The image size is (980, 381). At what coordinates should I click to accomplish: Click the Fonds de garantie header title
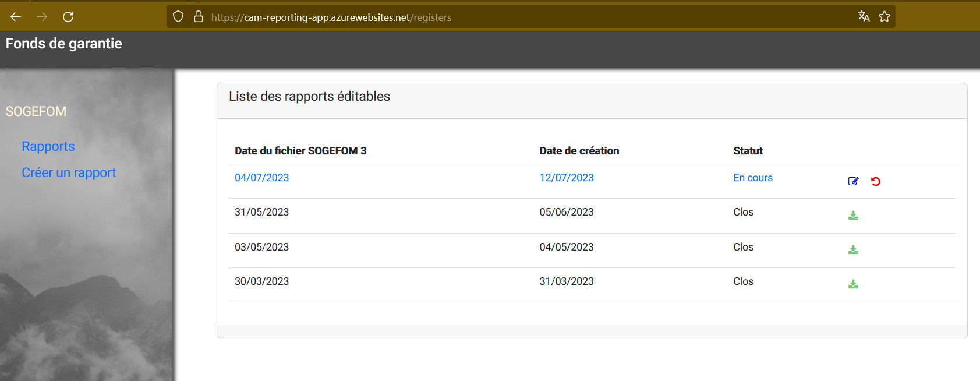pyautogui.click(x=64, y=44)
